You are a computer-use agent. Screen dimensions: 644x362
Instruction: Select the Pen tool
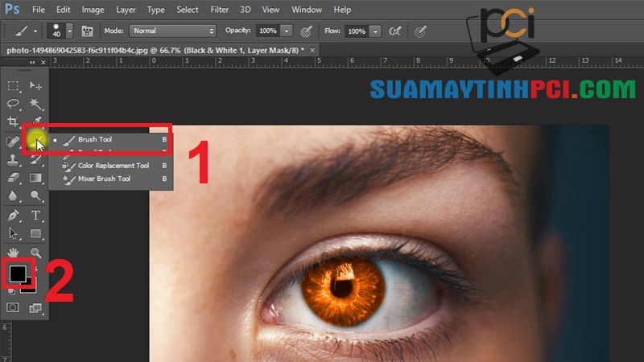pyautogui.click(x=13, y=215)
